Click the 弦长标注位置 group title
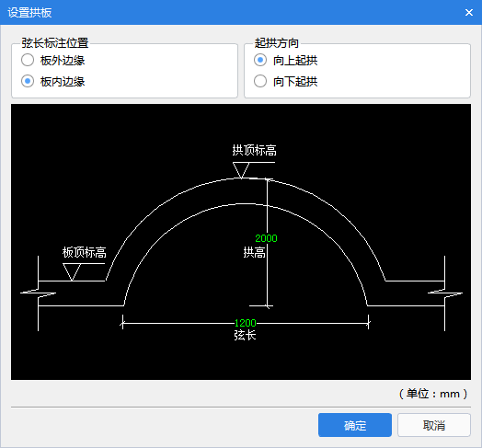The width and height of the screenshot is (482, 448). click(55, 43)
